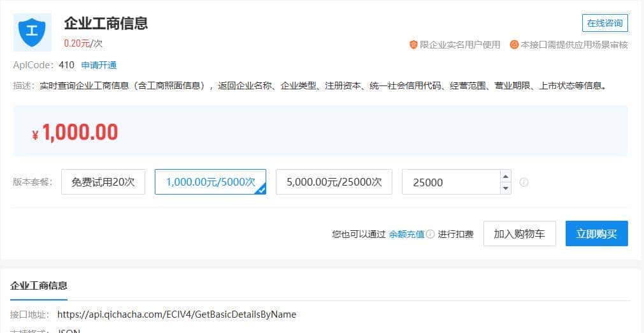The height and width of the screenshot is (333, 644).
Task: Click the info icon beside 余额充值
Action: click(430, 234)
